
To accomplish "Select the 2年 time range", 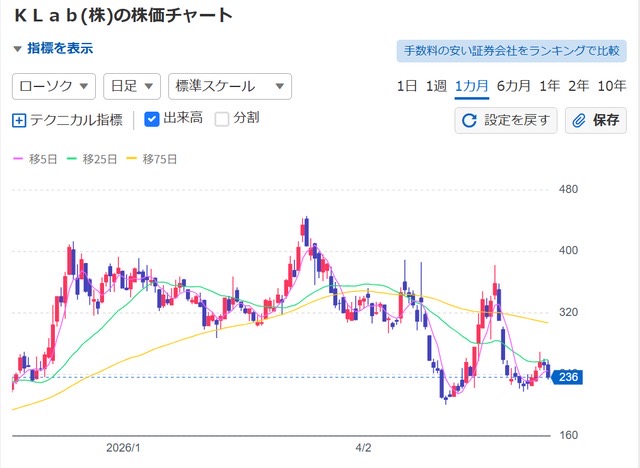I will (579, 86).
